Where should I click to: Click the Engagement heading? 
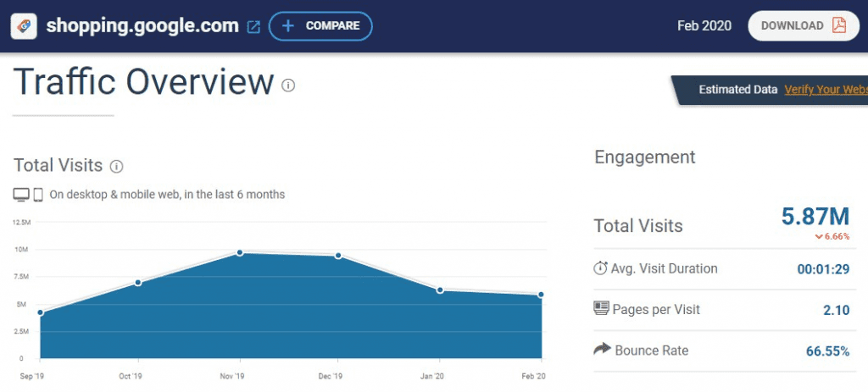tap(645, 157)
